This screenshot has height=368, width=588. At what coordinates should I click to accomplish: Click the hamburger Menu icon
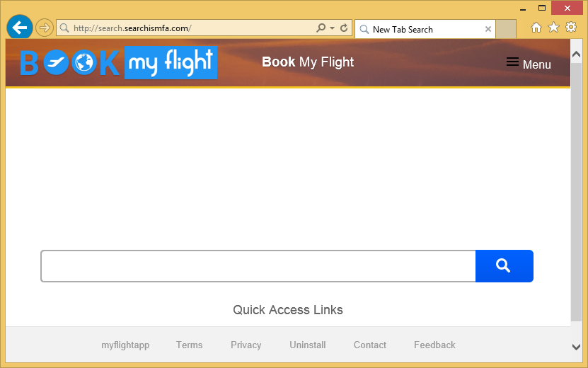512,62
